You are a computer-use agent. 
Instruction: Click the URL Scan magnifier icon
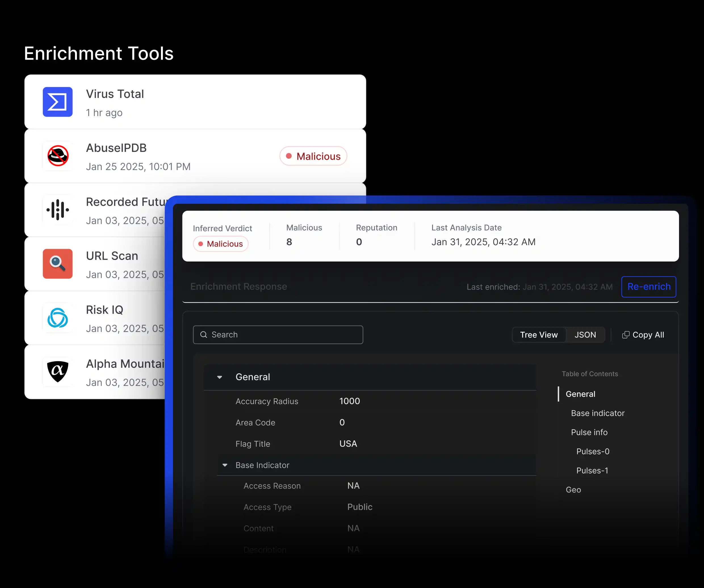tap(58, 264)
